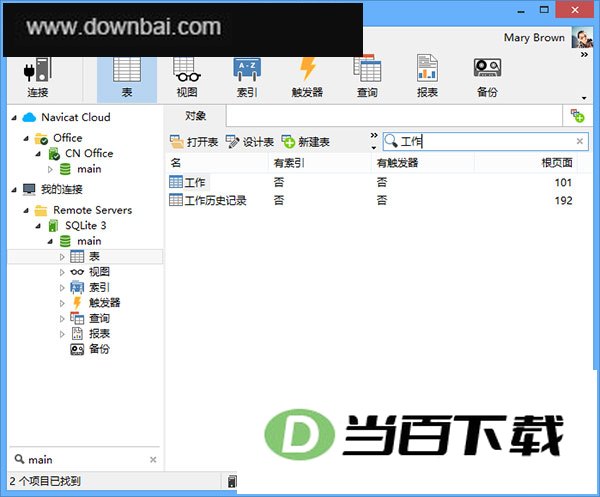Open the 查询 (Query) toolbar button
This screenshot has height=497, width=600.
367,78
